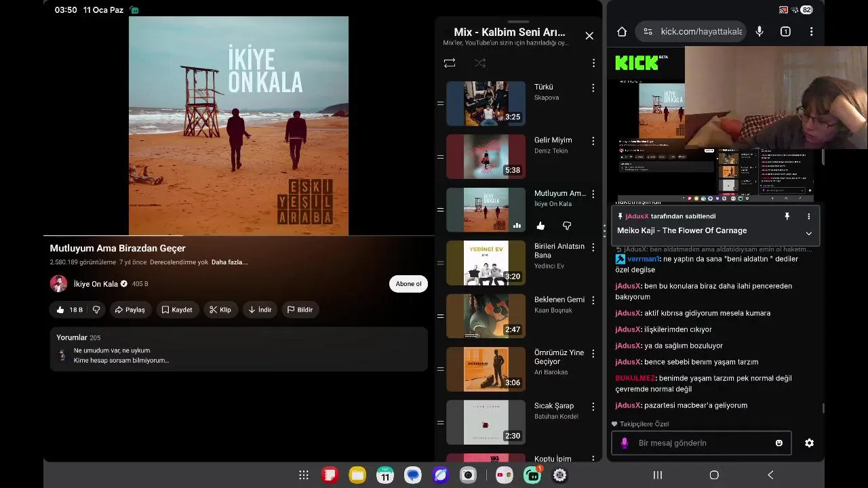Image resolution: width=868 pixels, height=488 pixels.
Task: Open Samsung Internet browser icon
Action: click(x=440, y=475)
